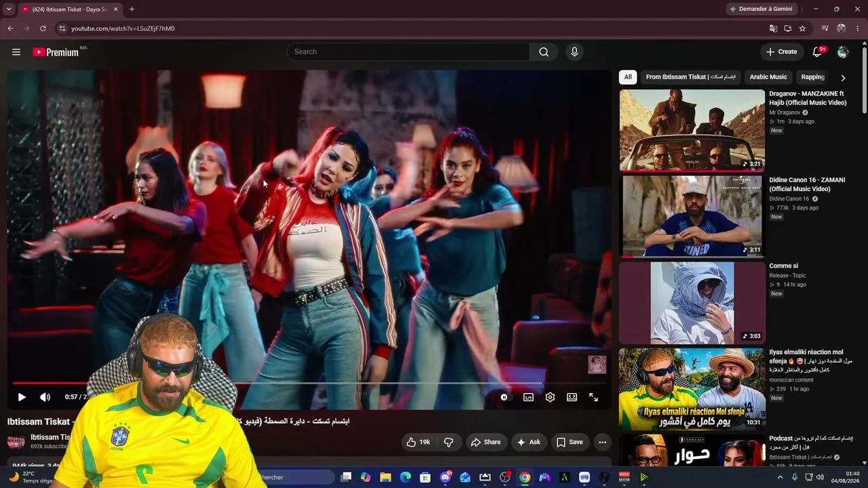
Task: Switch to the Ibtissam Tiskat browser tab
Action: (69, 9)
